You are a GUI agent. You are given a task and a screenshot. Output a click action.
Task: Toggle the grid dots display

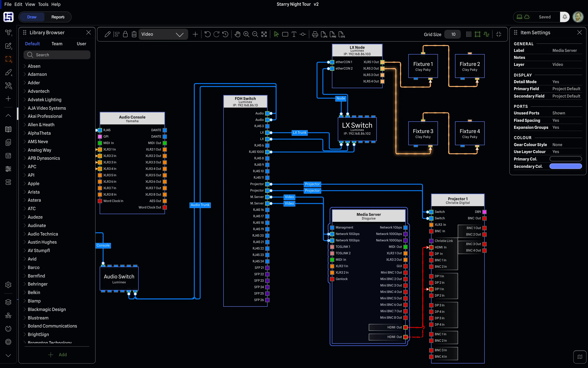[x=469, y=34]
